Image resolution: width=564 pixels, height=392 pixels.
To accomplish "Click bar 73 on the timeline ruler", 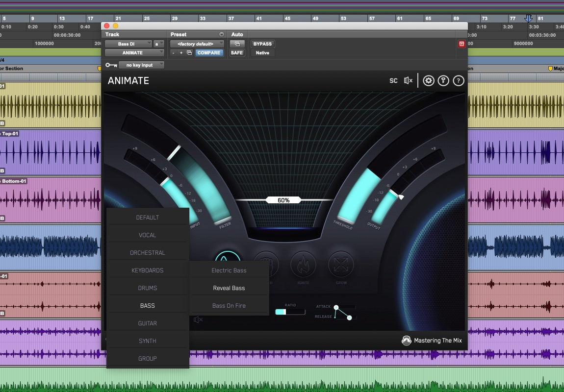I will [x=485, y=18].
